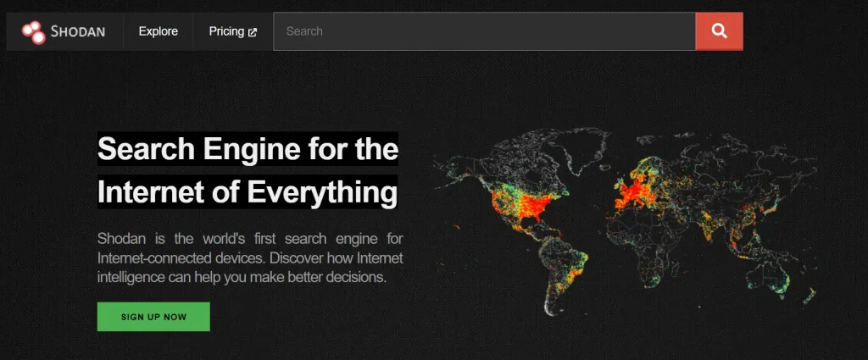Click the "Internet of Everything" heading line

tap(248, 192)
